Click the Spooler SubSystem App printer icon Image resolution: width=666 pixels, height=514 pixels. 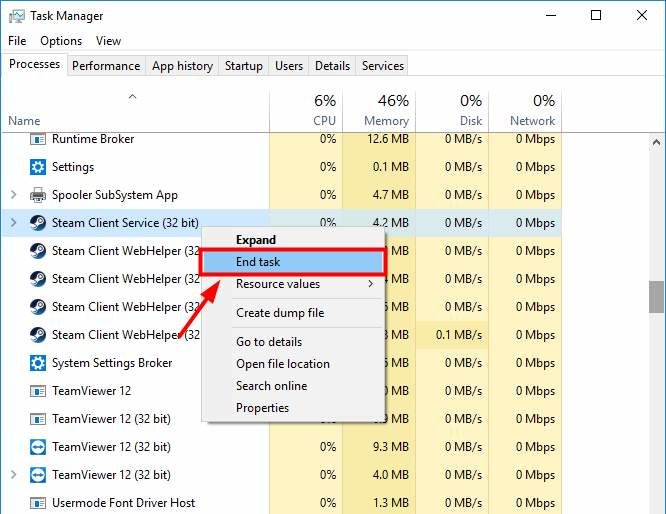38,195
